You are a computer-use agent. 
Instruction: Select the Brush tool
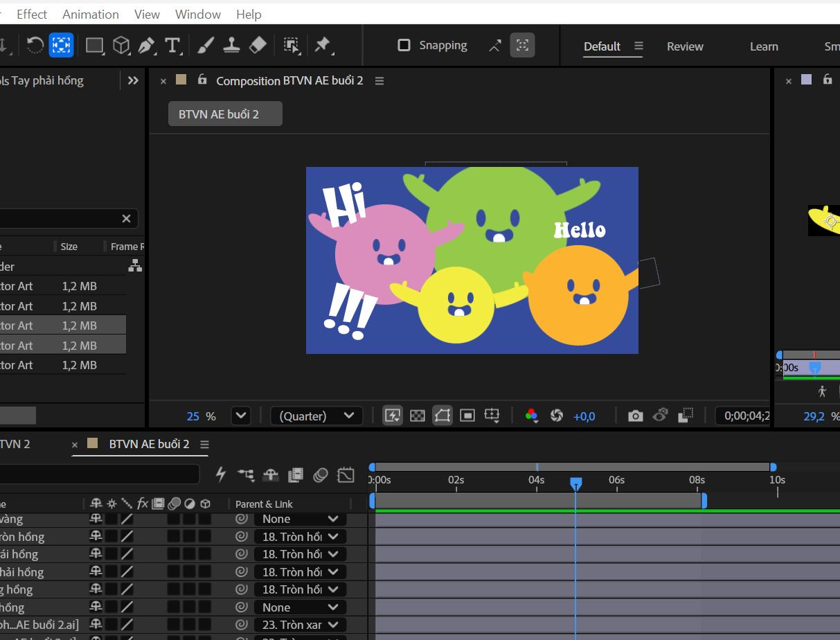click(x=206, y=46)
